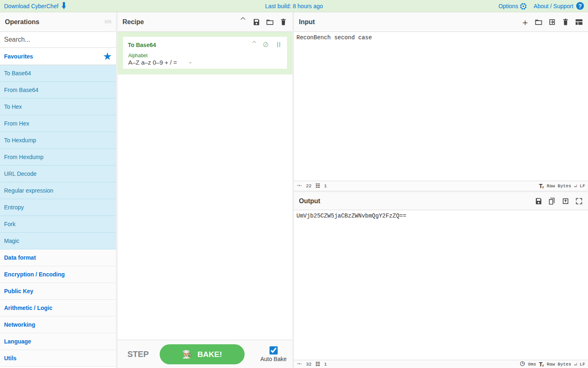588x368 pixels.
Task: Expand the Networking category
Action: click(58, 325)
